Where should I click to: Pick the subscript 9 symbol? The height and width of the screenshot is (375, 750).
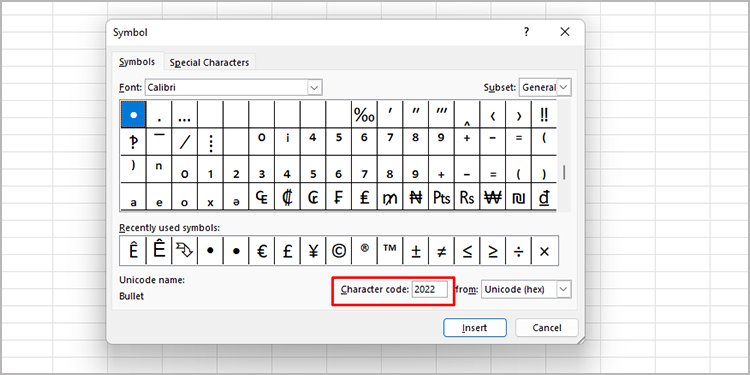click(416, 169)
